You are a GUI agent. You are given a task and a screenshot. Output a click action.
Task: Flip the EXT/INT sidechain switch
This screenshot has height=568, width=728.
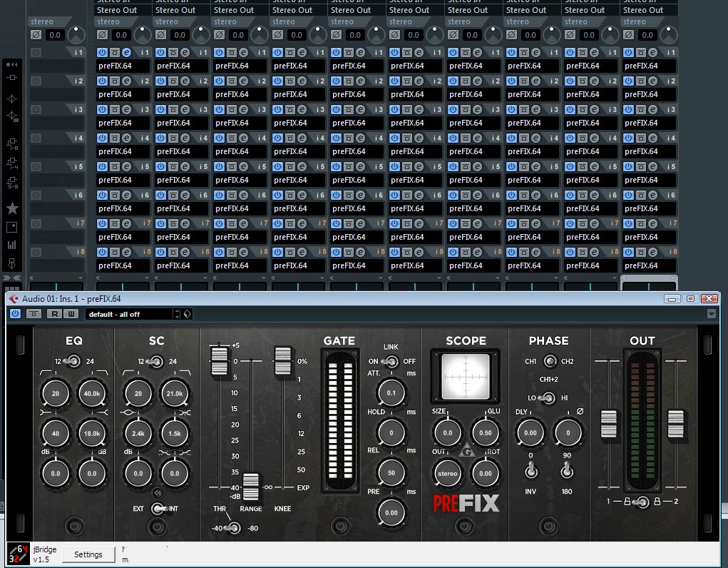point(158,509)
